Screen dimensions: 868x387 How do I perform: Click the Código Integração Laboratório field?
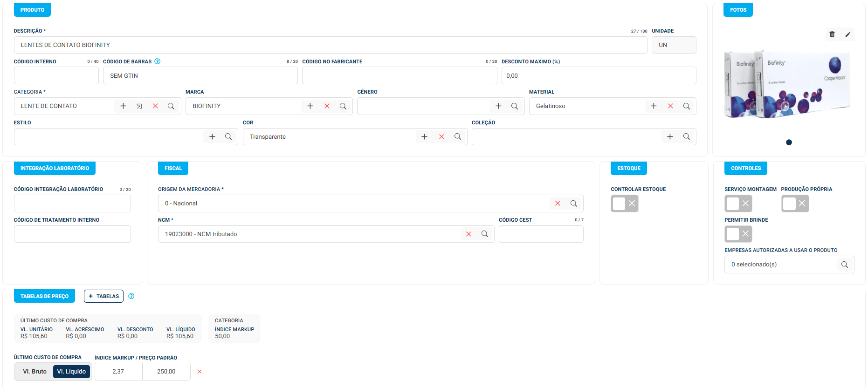point(72,204)
